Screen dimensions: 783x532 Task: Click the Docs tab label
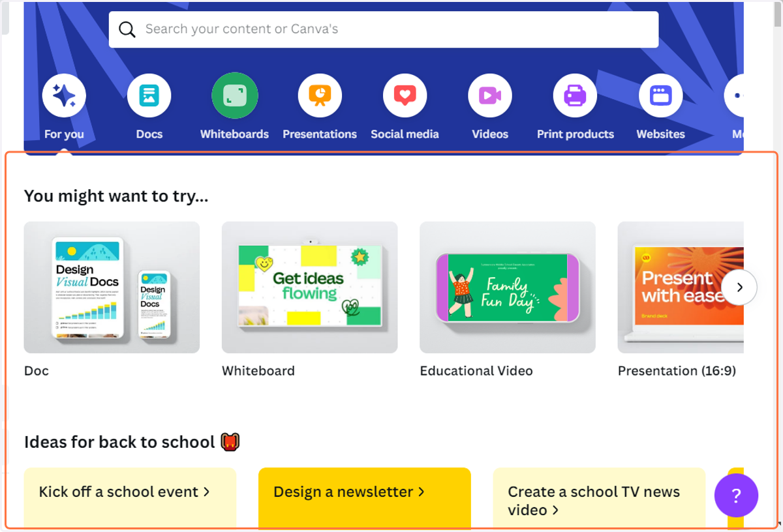coord(149,134)
